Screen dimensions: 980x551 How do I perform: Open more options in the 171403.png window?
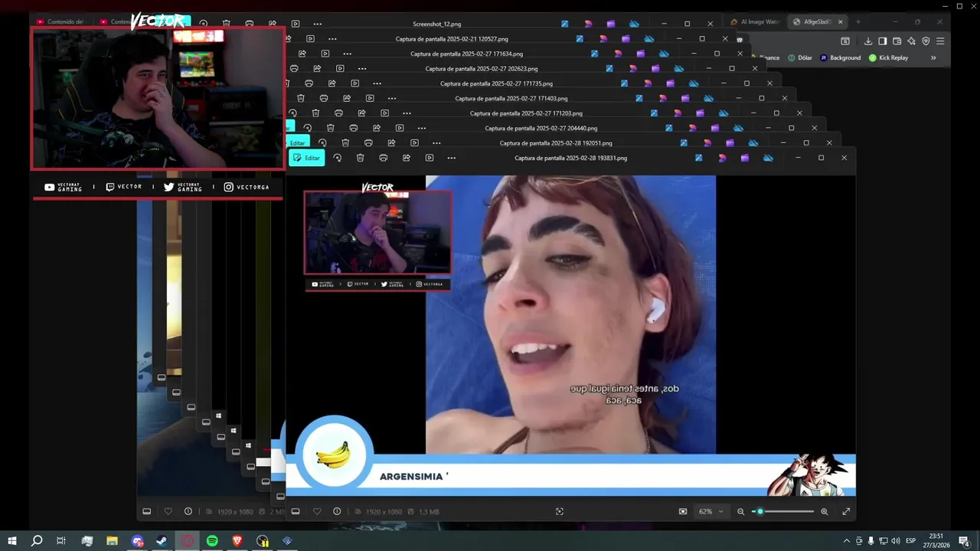[392, 98]
